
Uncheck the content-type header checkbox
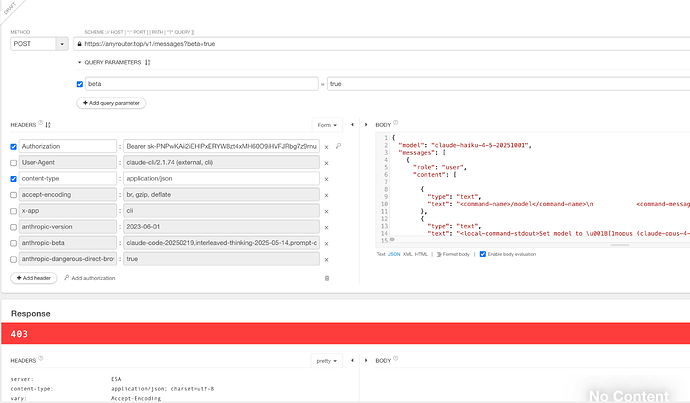point(14,179)
